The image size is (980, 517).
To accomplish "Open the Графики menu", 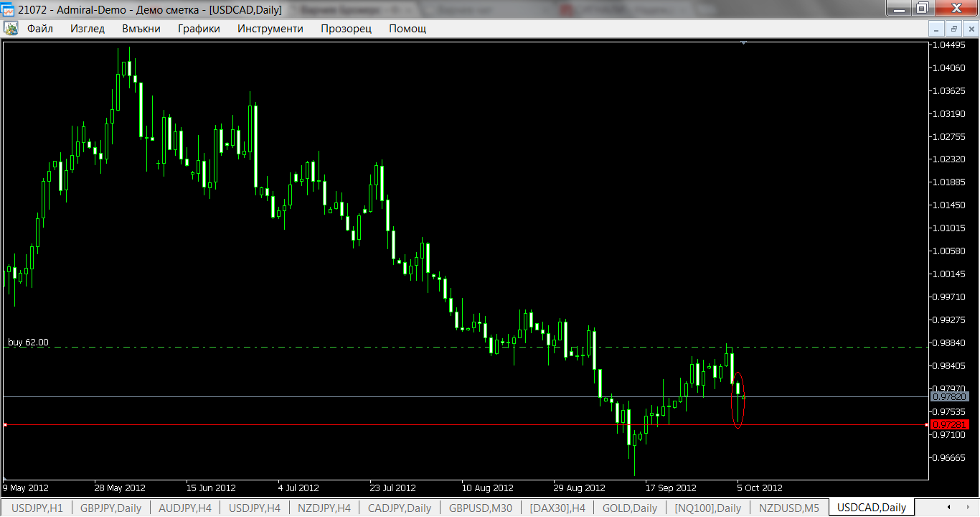I will click(199, 29).
